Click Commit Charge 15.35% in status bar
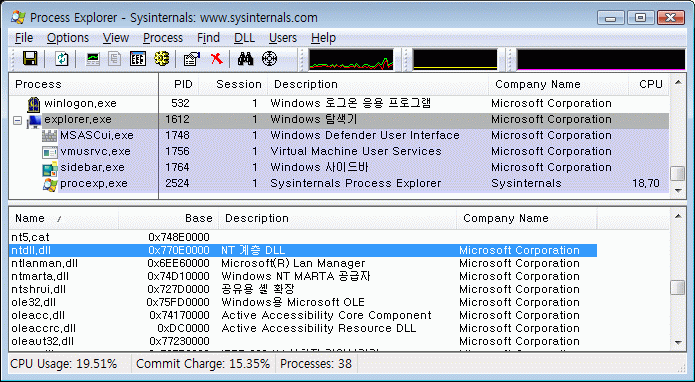 click(203, 364)
